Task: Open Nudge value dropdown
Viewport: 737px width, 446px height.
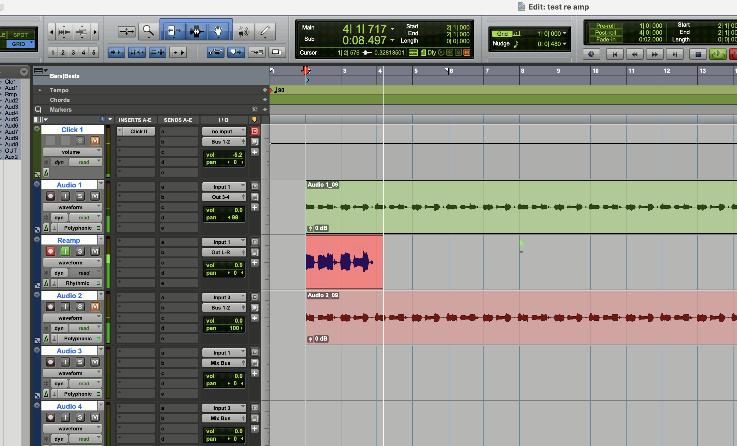Action: (565, 44)
